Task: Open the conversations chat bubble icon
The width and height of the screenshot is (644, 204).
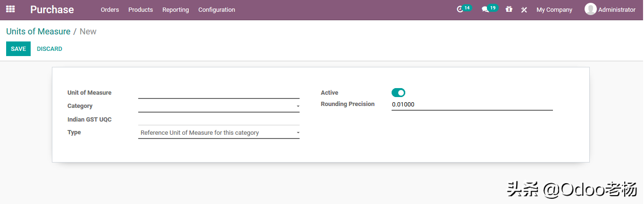Action: (x=485, y=9)
